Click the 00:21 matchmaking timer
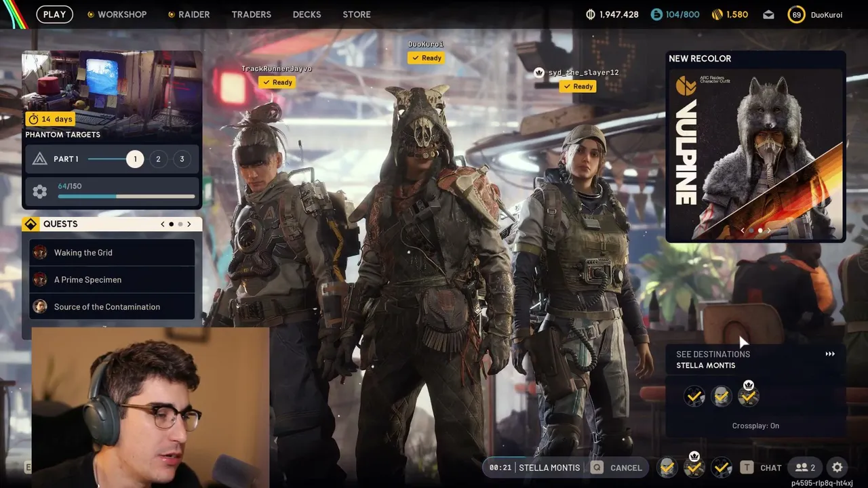Viewport: 868px width, 488px height. point(500,468)
